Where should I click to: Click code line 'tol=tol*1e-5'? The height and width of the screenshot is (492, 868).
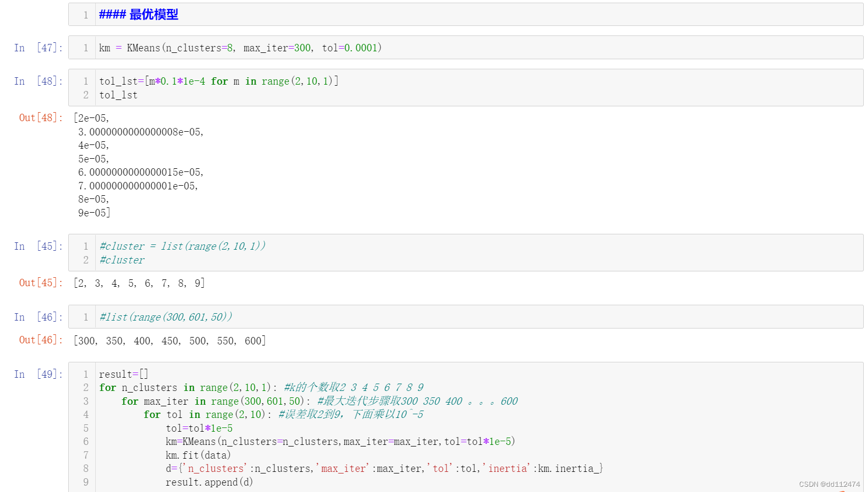tap(199, 429)
